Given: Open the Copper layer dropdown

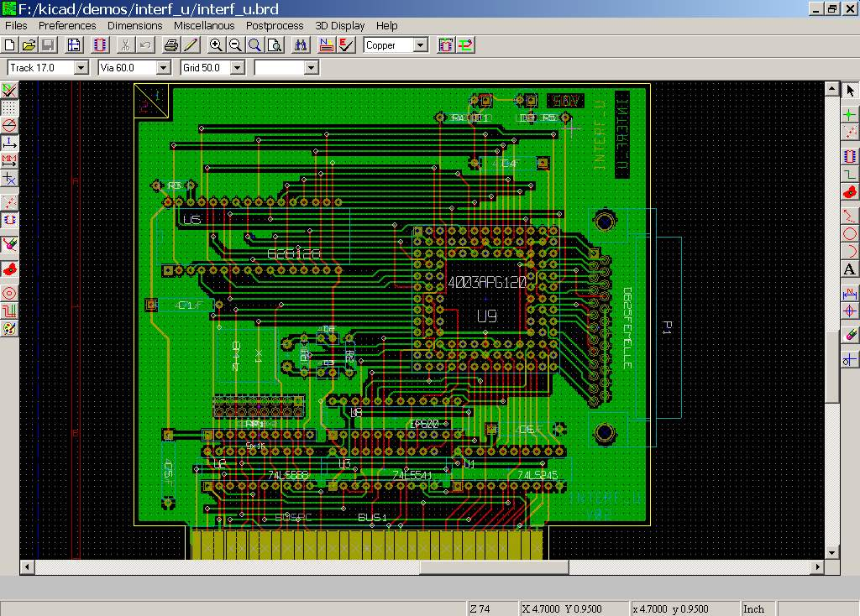Looking at the screenshot, I should (x=420, y=45).
